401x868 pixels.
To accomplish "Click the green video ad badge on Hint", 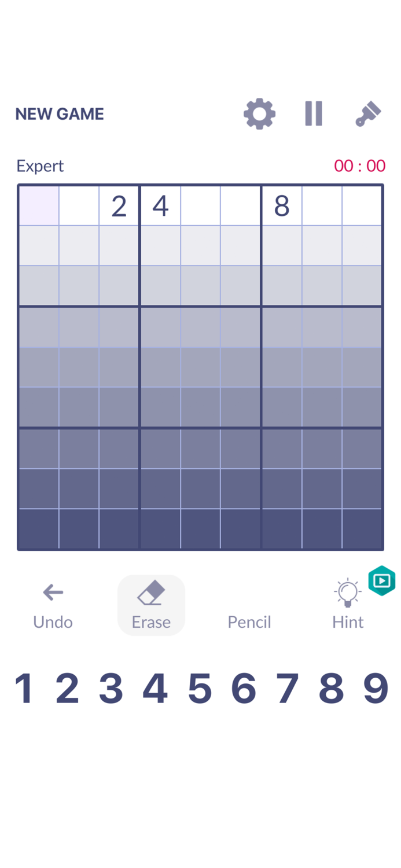I will [381, 580].
